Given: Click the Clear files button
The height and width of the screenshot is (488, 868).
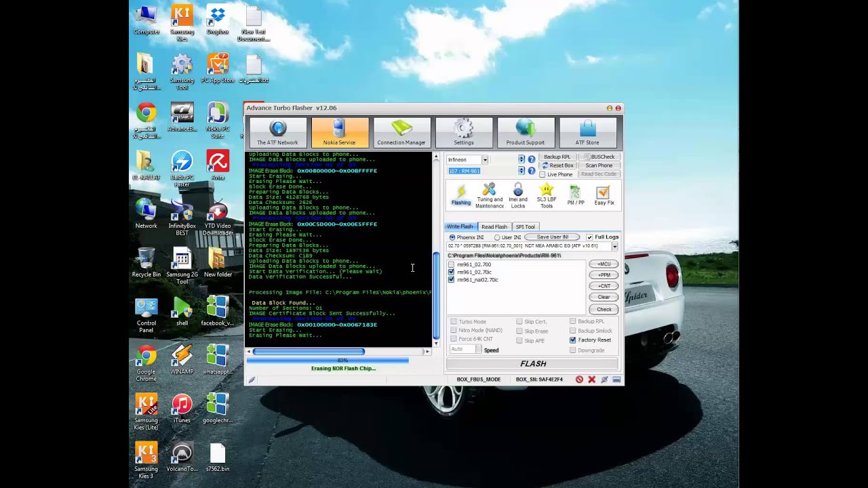Looking at the screenshot, I should click(604, 297).
